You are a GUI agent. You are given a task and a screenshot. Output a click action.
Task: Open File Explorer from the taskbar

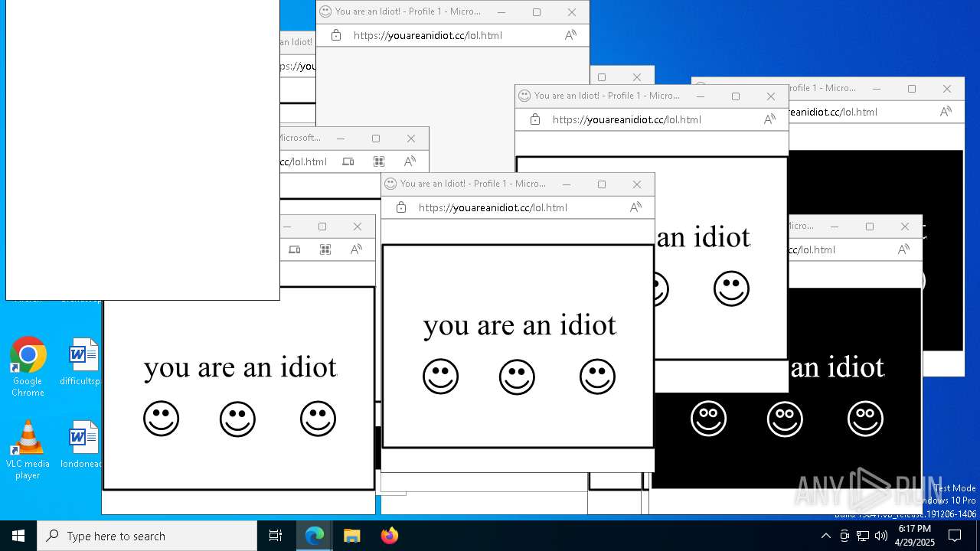[x=352, y=536]
